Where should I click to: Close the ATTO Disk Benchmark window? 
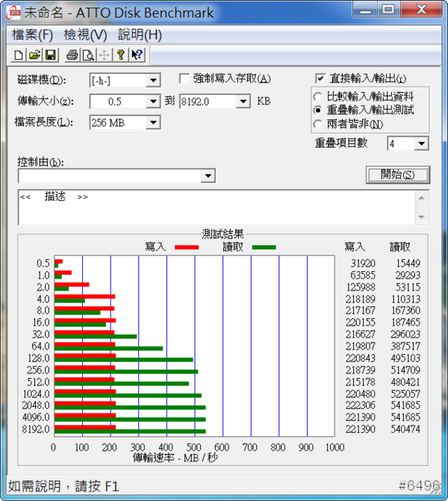pos(422,10)
